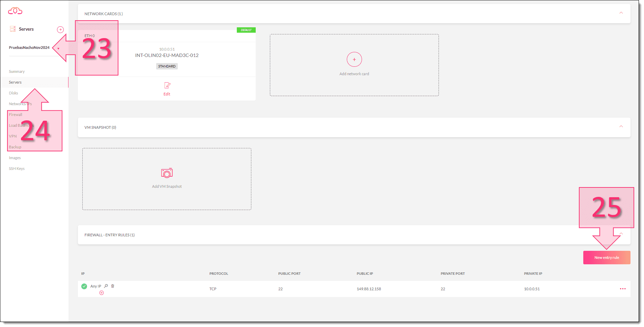
Task: Click the PUBLIC IP column header
Action: pyautogui.click(x=365, y=273)
